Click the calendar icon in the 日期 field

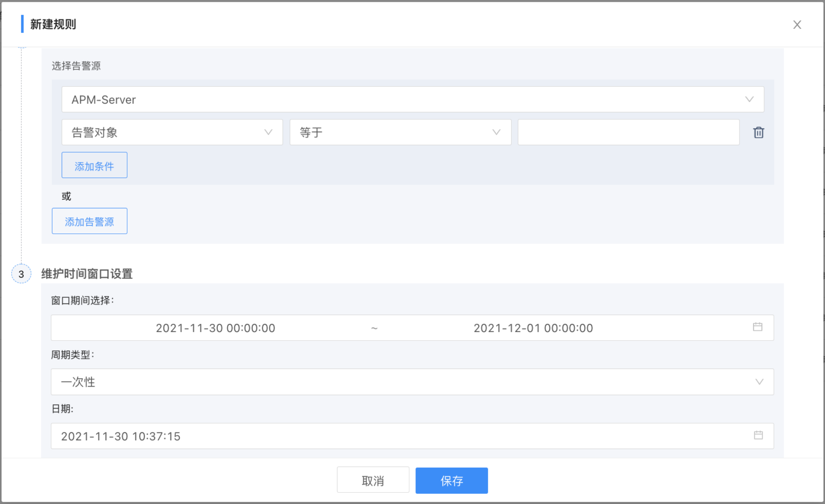pos(758,435)
